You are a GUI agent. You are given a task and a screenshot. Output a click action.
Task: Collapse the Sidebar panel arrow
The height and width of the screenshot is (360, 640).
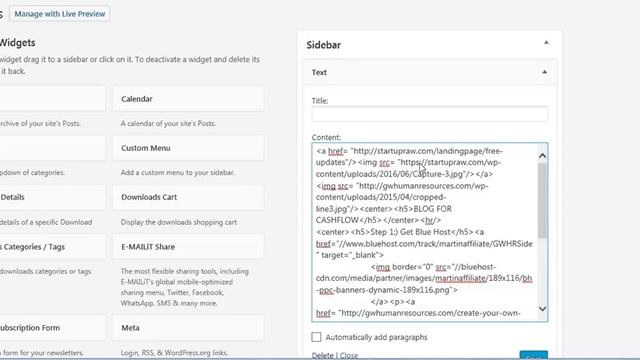point(546,43)
